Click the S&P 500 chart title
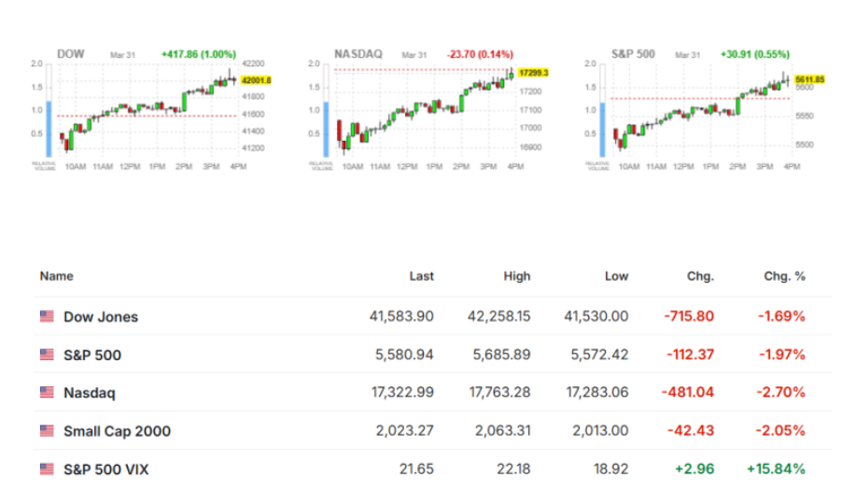Screen dimensions: 855x504 [x=633, y=54]
